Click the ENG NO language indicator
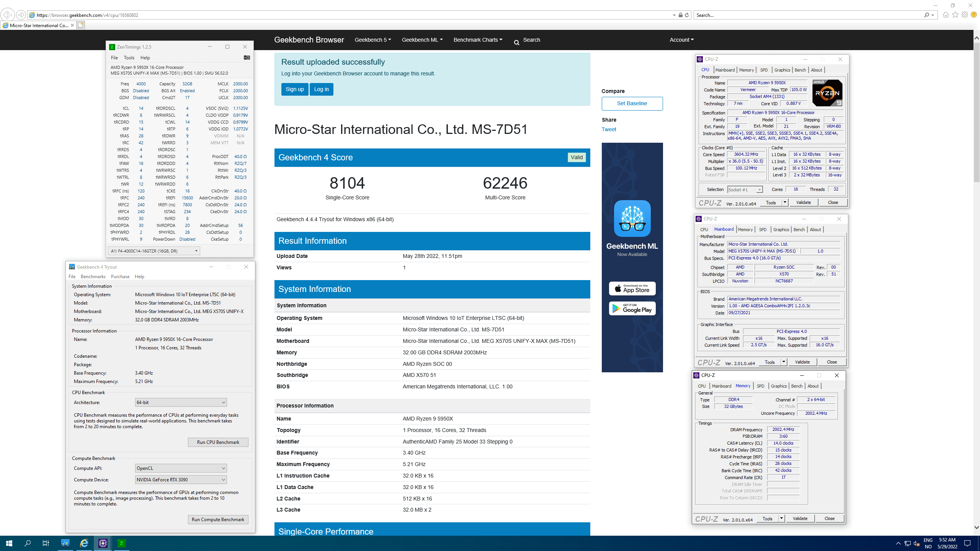This screenshot has width=980, height=551. 928,543
